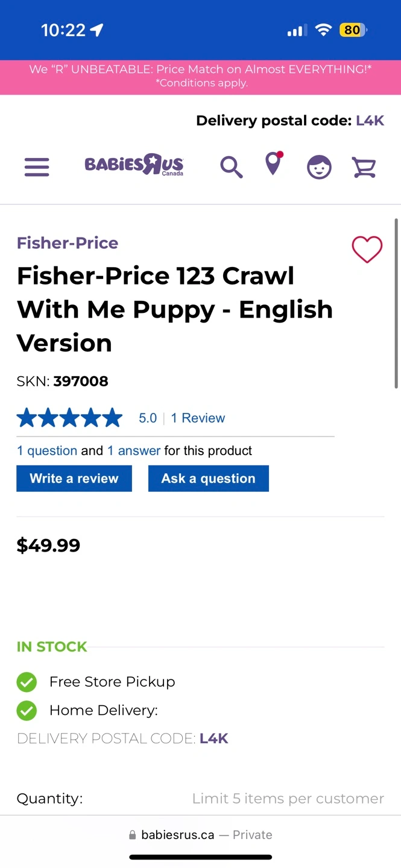The image size is (401, 868).
Task: View the shopping cart
Action: point(364,167)
